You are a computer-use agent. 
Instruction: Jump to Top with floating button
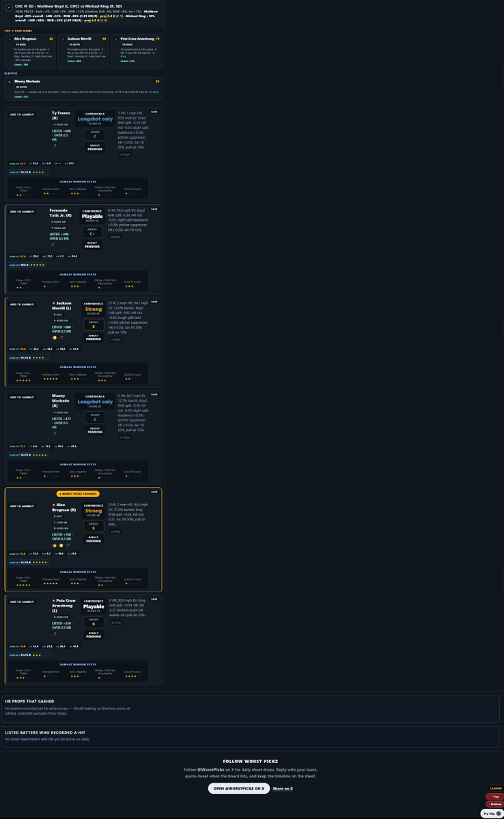(494, 796)
